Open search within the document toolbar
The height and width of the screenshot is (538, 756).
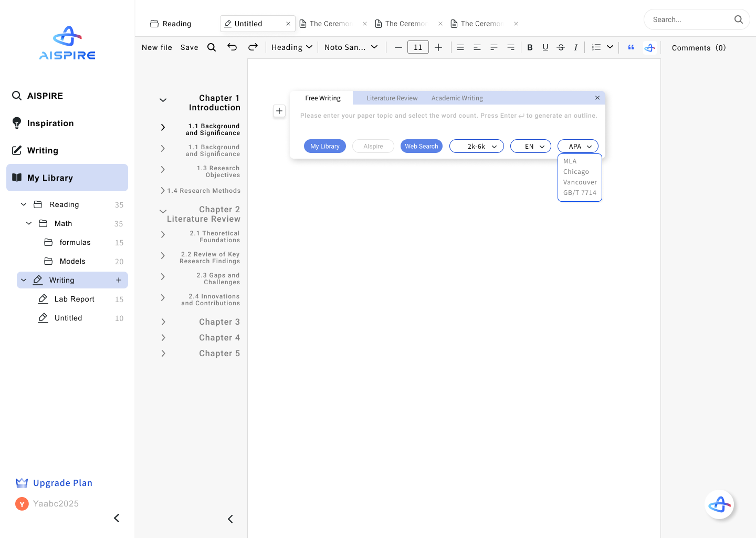[212, 47]
